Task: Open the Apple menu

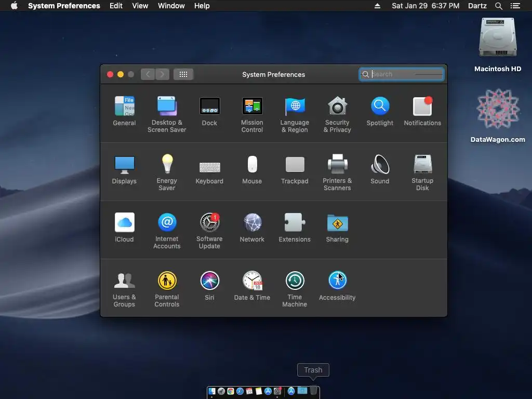Action: 14,6
